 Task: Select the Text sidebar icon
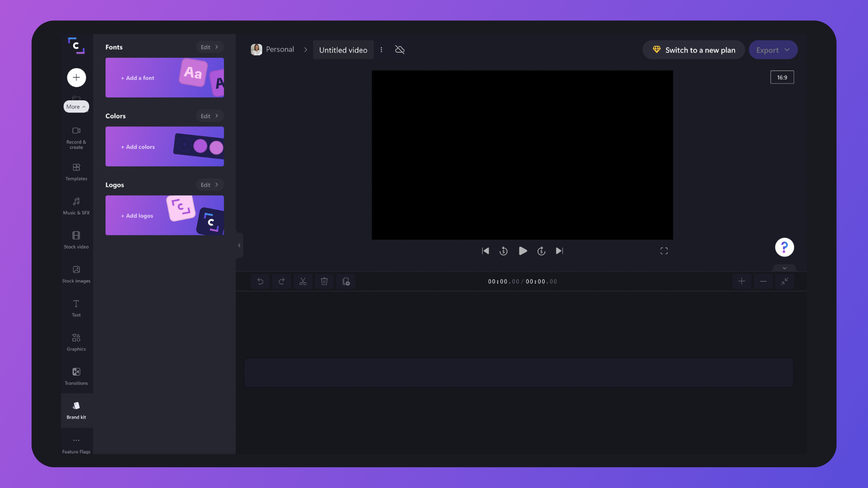76,308
